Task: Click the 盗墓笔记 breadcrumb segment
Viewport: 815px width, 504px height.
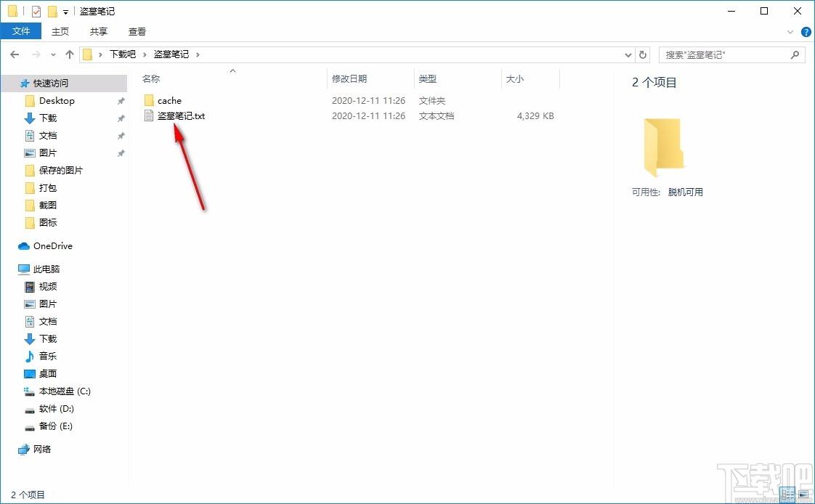Action: 171,54
